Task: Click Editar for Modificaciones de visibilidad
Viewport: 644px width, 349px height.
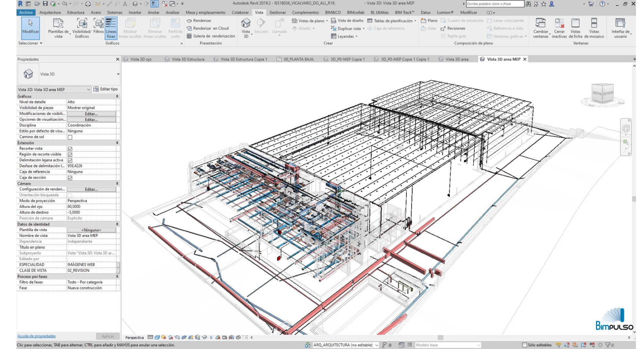Action: [91, 114]
